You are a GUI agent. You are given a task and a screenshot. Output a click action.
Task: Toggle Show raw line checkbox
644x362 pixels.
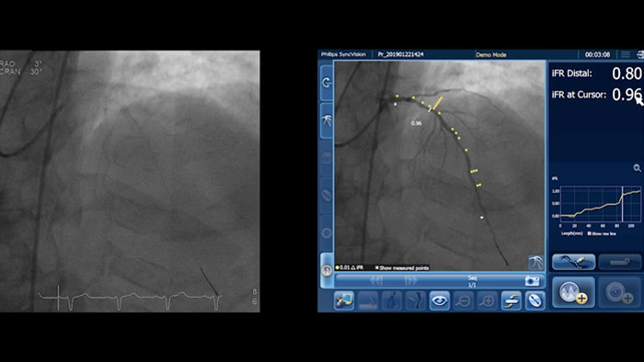click(x=602, y=233)
